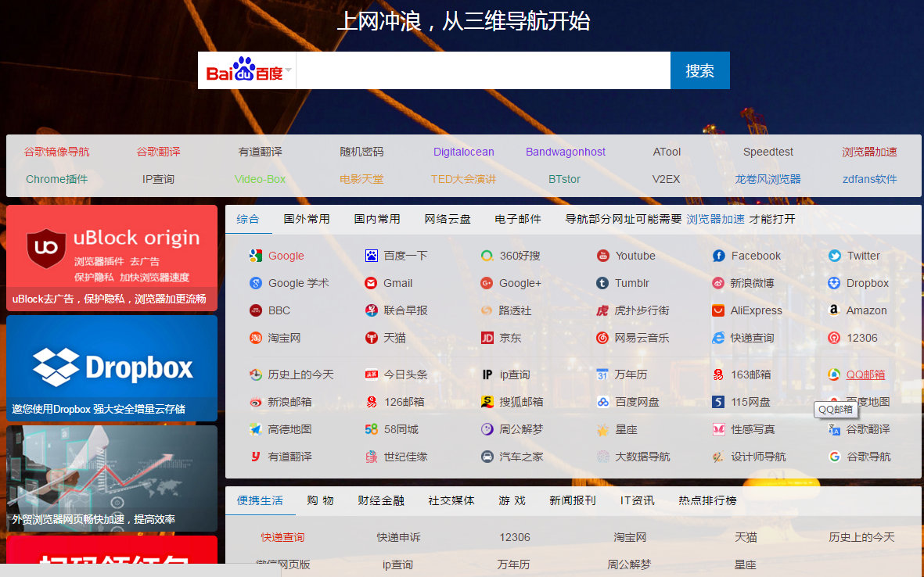The width and height of the screenshot is (924, 577).
Task: Click the Tumblr icon
Action: (602, 283)
